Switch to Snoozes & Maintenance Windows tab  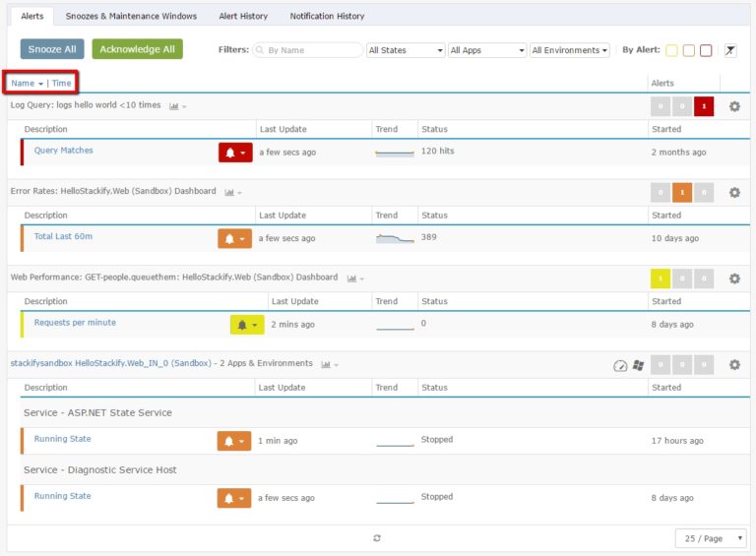[131, 16]
